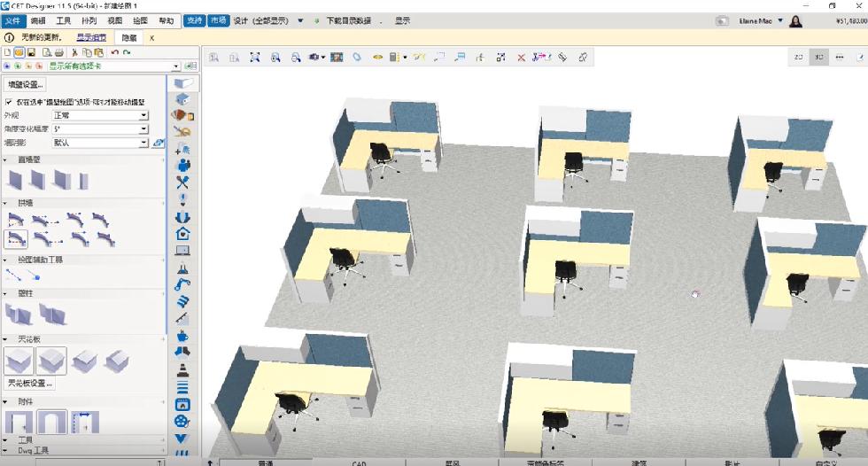This screenshot has height=466, width=868.
Task: Click the 显示细节 link in notification bar
Action: [91, 38]
